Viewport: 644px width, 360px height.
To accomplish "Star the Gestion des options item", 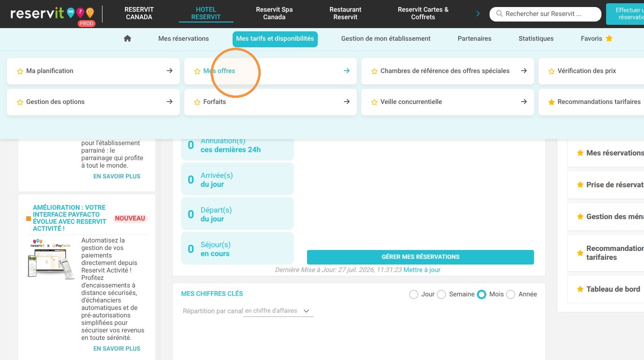I will click(20, 102).
